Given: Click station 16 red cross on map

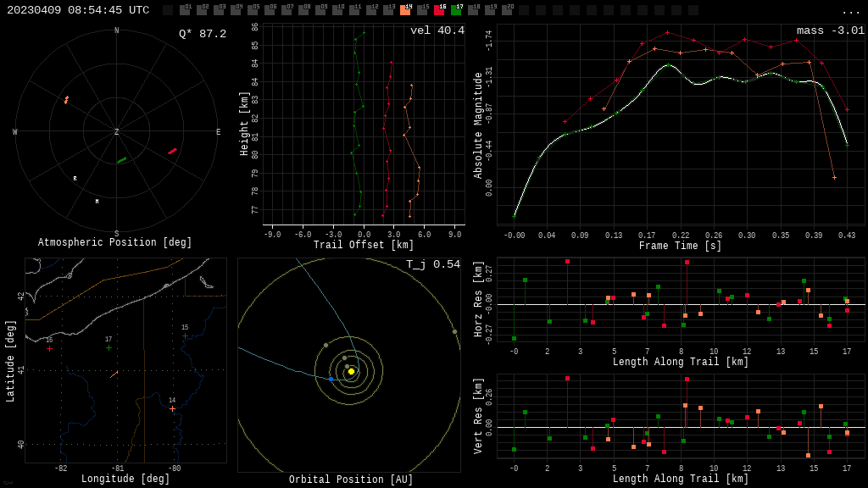Looking at the screenshot, I should pyautogui.click(x=50, y=348).
